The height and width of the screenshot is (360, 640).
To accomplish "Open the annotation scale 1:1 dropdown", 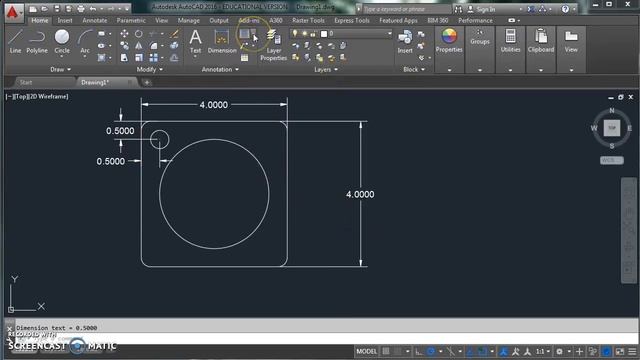I will pyautogui.click(x=542, y=351).
